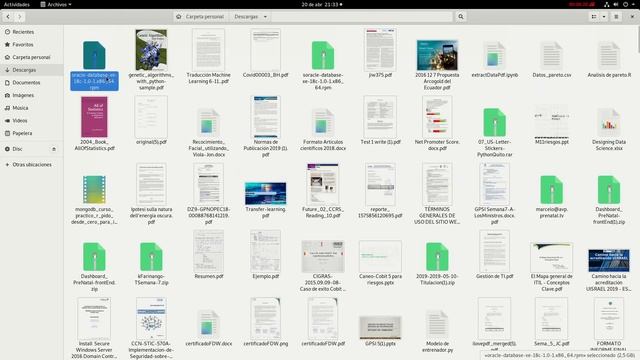Screen dimensions: 640x360
Task: Select the certificadoFDW.docx file icon
Action: (x=208, y=324)
